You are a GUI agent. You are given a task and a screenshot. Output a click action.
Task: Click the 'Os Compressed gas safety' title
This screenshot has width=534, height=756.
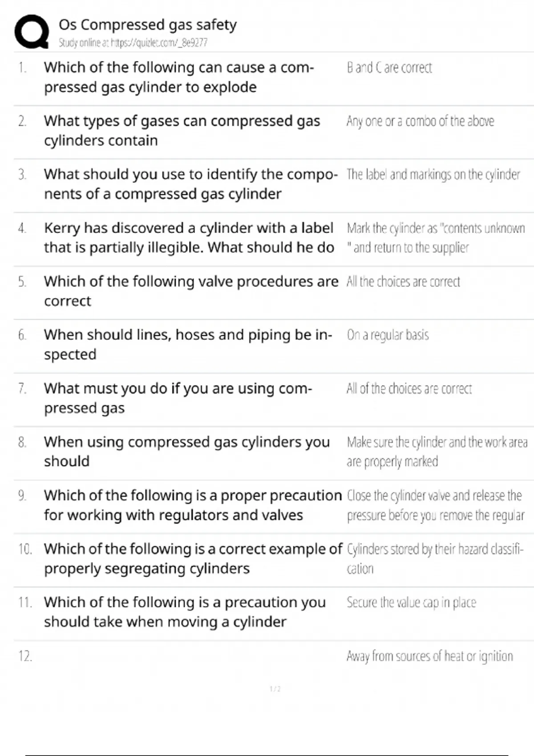click(147, 24)
